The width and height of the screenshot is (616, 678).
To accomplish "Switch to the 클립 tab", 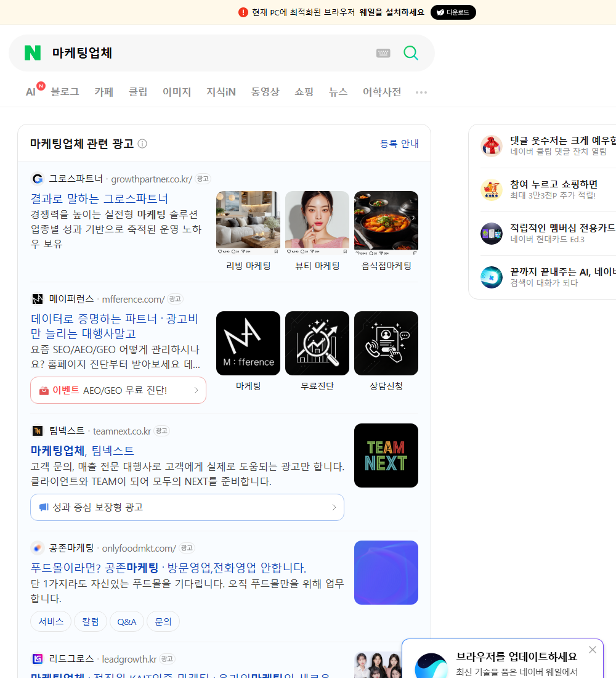I will tap(138, 92).
